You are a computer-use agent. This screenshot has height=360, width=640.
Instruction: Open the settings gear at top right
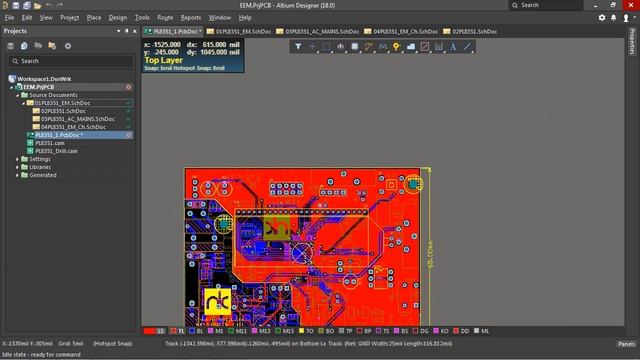pyautogui.click(x=602, y=18)
